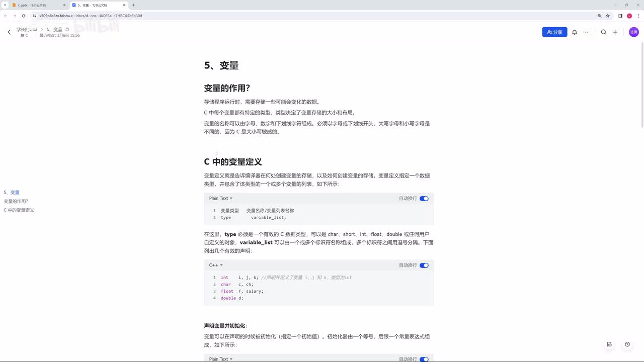Click the 变量的作用? heading in the document

point(227,88)
